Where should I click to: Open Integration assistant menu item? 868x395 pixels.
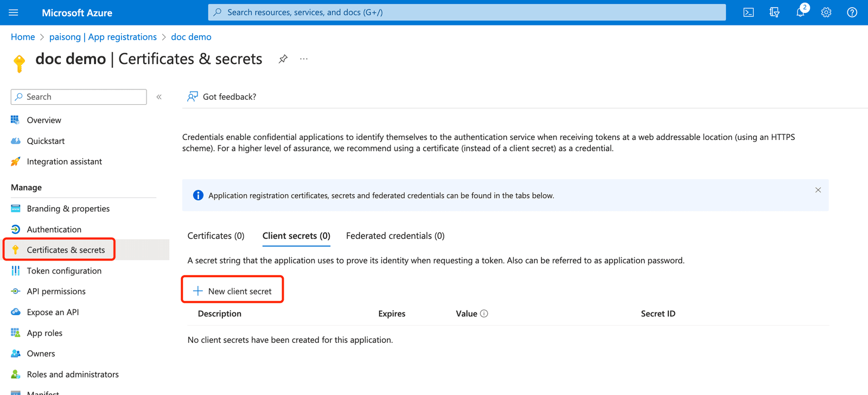click(64, 162)
